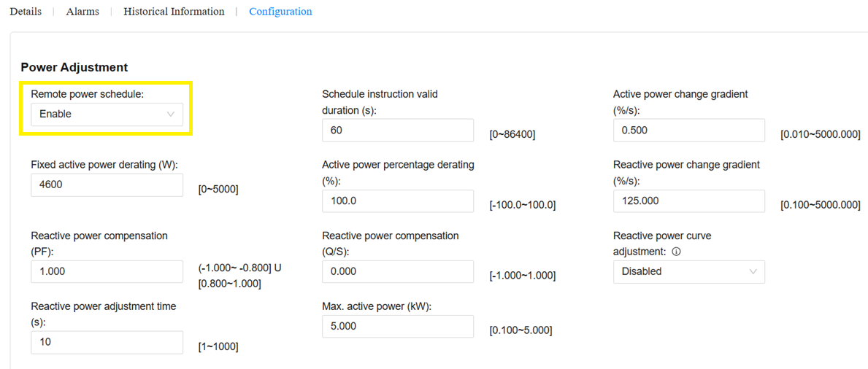Select the Configuration tab
Screen dimensions: 868x369
(280, 12)
